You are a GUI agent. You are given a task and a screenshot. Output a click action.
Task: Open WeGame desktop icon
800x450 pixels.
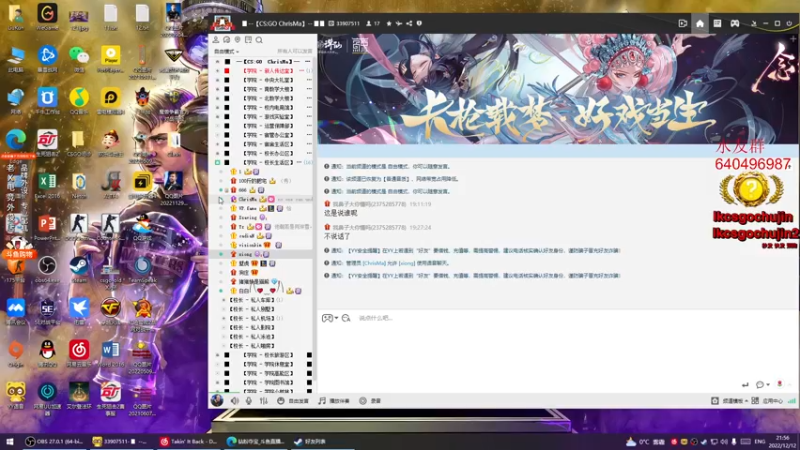coord(47,15)
